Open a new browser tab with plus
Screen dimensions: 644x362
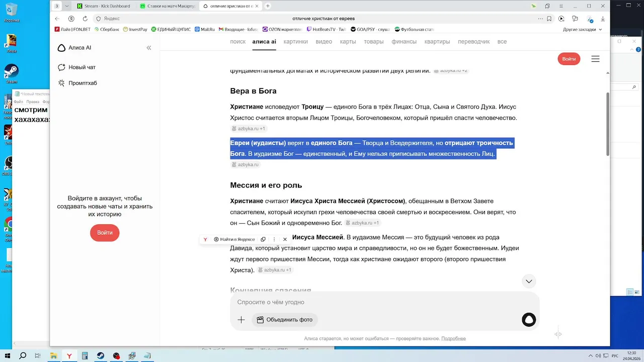268,6
